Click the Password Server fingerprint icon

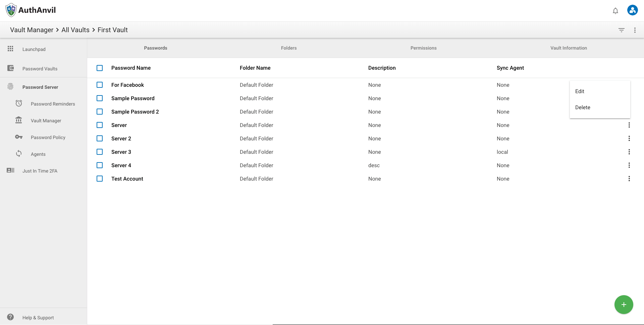[x=10, y=87]
